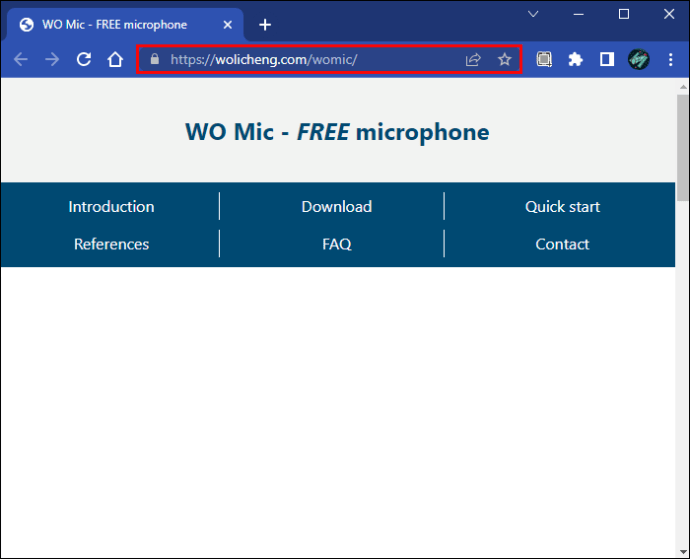The image size is (690, 559).
Task: Expand the tab search chevron
Action: click(533, 14)
